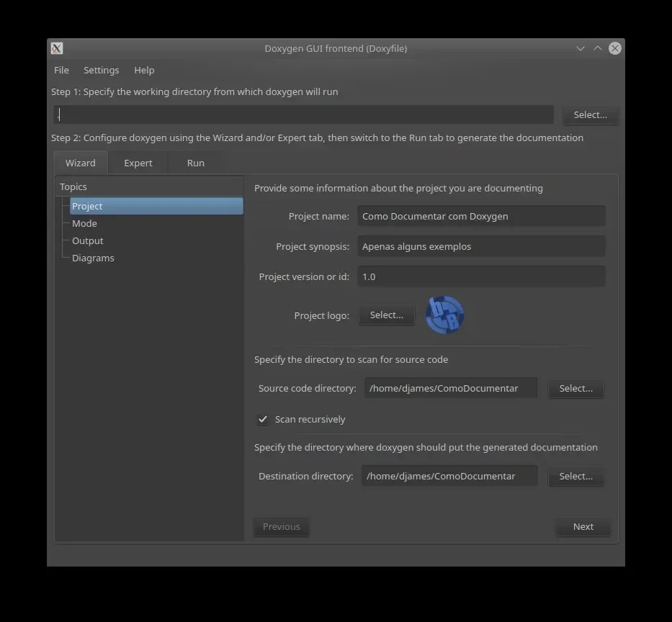
Task: Click the Project synopsis field
Action: pos(481,246)
